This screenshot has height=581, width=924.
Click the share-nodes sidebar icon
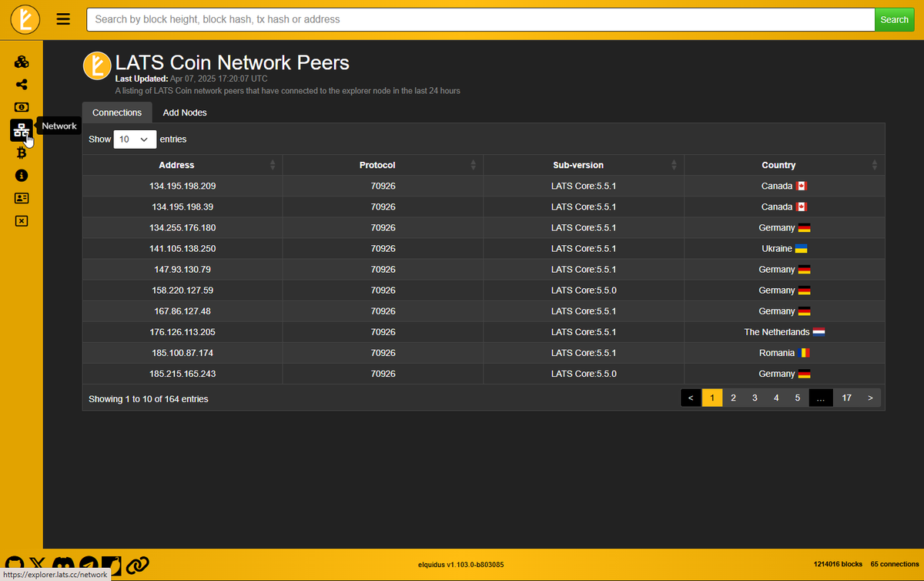(22, 85)
